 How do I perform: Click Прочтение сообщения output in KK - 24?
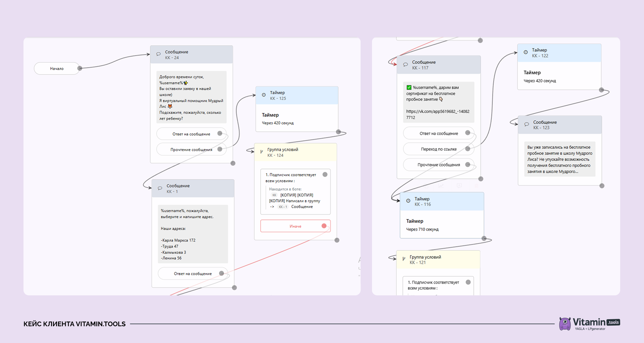pyautogui.click(x=192, y=150)
